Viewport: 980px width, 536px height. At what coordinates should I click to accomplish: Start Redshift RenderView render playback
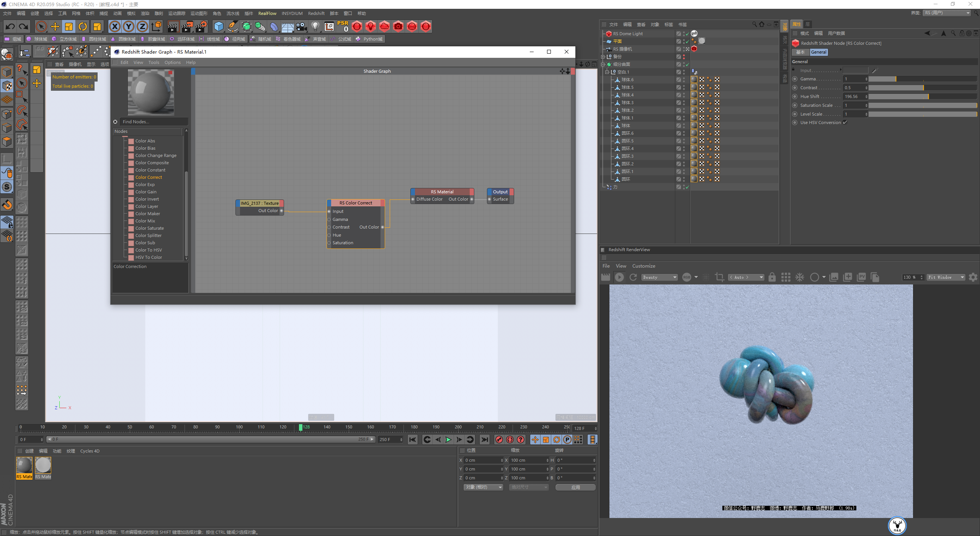pyautogui.click(x=619, y=277)
